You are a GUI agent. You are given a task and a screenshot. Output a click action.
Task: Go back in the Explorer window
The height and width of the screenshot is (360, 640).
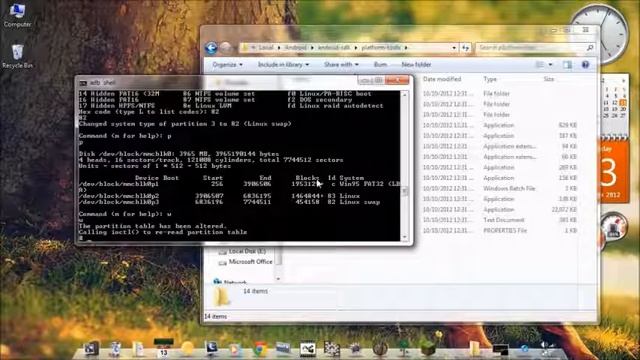tap(211, 48)
